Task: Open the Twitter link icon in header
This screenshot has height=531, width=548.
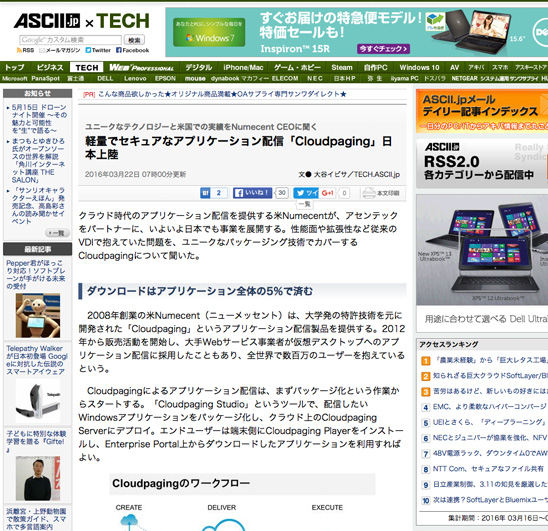Action: tap(88, 50)
